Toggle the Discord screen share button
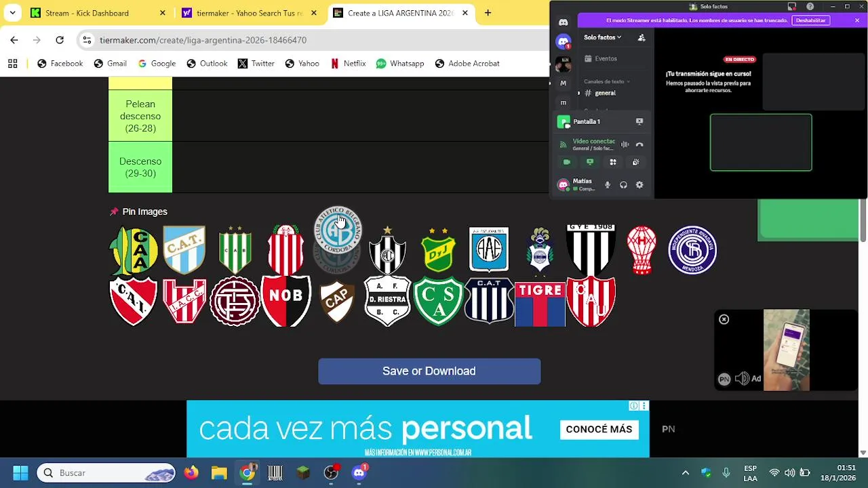 (590, 162)
